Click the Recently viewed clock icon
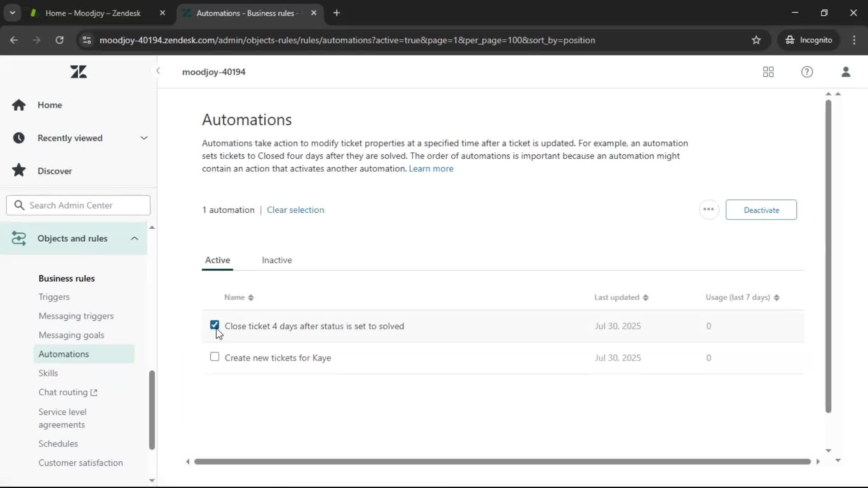868x488 pixels. 19,138
